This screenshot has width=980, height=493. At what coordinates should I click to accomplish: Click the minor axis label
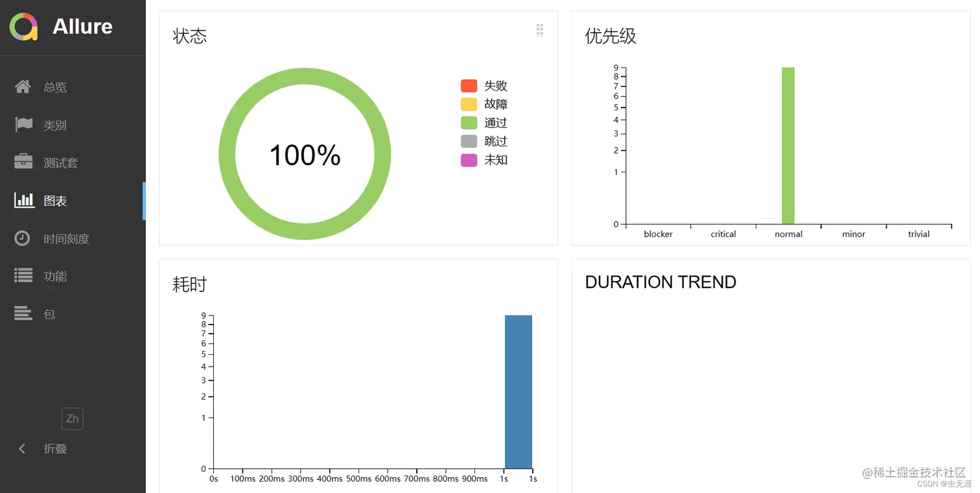[854, 234]
